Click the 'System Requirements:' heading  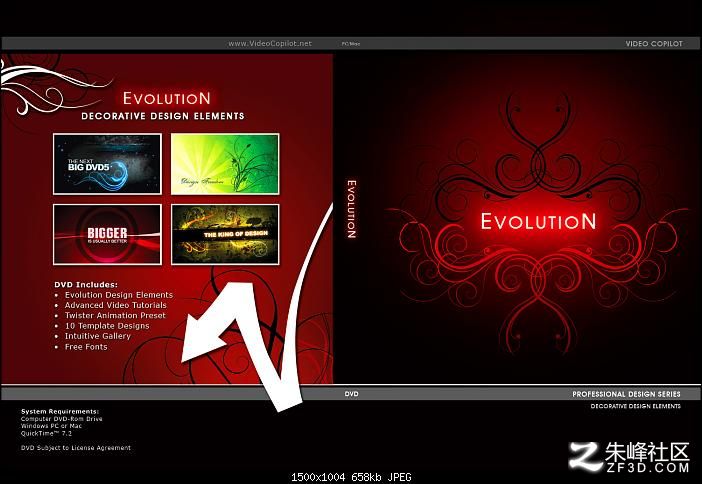click(60, 411)
